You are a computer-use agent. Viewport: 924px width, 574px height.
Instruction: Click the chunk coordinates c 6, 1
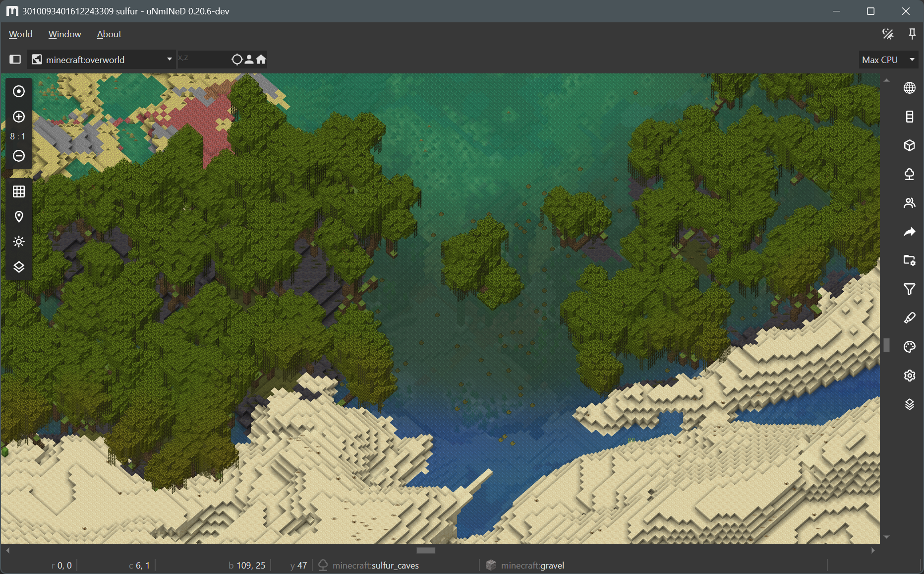(139, 566)
